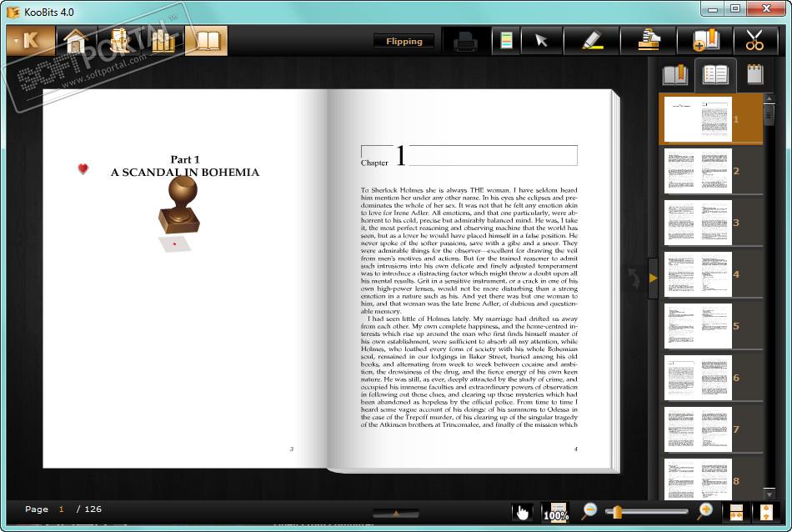
Task: Open page thumbnail 4
Action: tap(698, 274)
